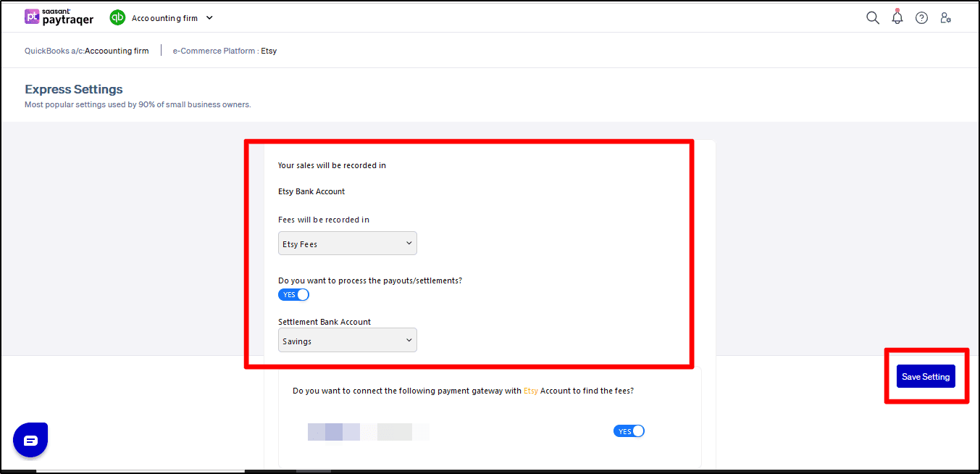Open the chat support bubble icon
Viewport: 980px width, 474px height.
tap(30, 439)
